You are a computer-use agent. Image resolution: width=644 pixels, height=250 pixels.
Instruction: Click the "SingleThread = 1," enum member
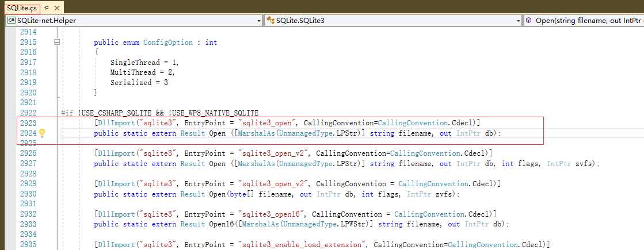click(144, 62)
